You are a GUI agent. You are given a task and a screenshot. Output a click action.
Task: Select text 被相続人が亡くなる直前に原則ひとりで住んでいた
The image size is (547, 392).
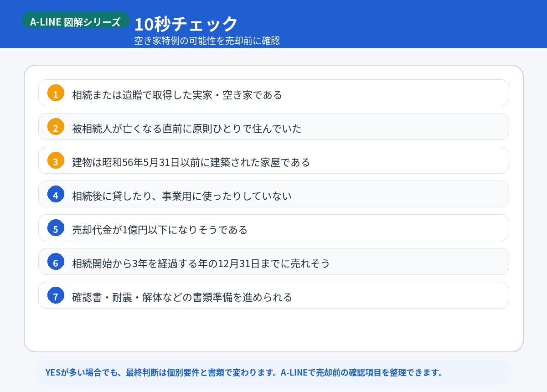click(187, 129)
